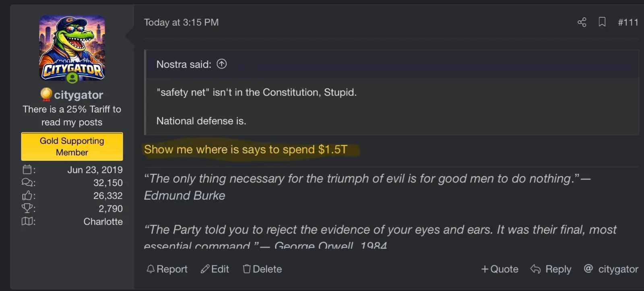Click the Charlotte location link

coord(103,221)
